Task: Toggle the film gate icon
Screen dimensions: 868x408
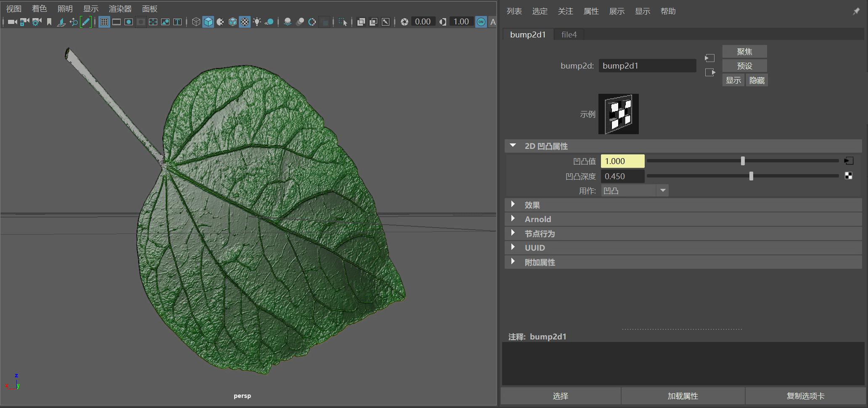Action: [116, 22]
